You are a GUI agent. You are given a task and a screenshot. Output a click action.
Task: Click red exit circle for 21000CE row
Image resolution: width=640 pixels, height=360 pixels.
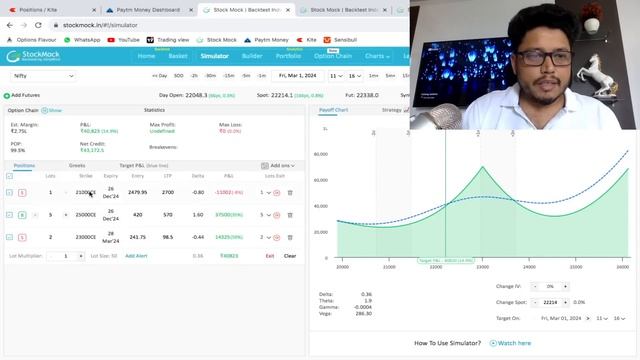click(276, 192)
